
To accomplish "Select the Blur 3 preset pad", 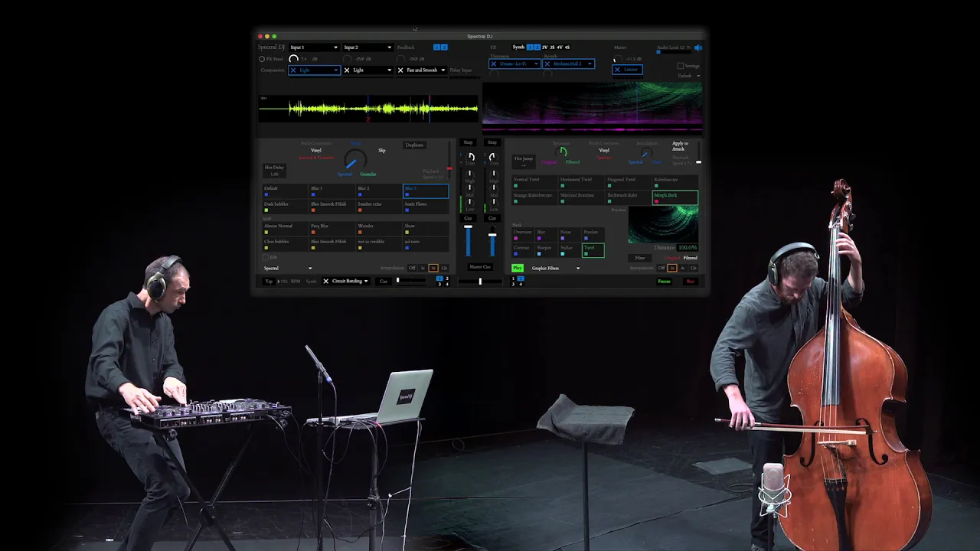I will pos(426,191).
